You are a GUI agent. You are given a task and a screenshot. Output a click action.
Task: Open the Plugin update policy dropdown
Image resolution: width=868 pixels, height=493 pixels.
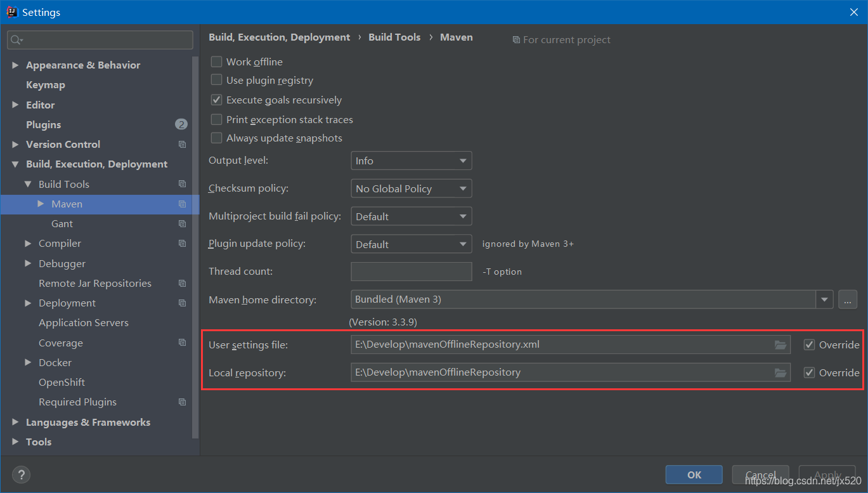pos(411,244)
